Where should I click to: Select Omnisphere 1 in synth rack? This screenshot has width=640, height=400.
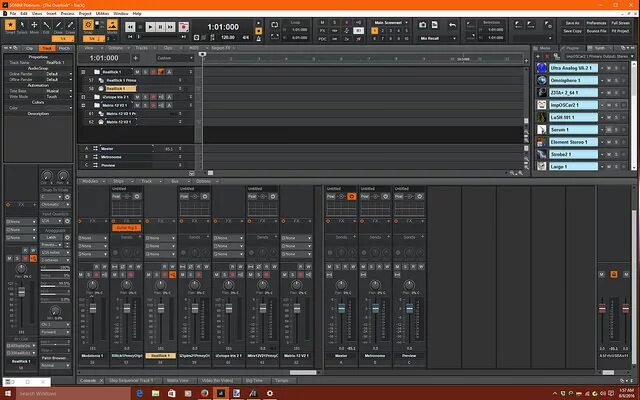point(573,80)
